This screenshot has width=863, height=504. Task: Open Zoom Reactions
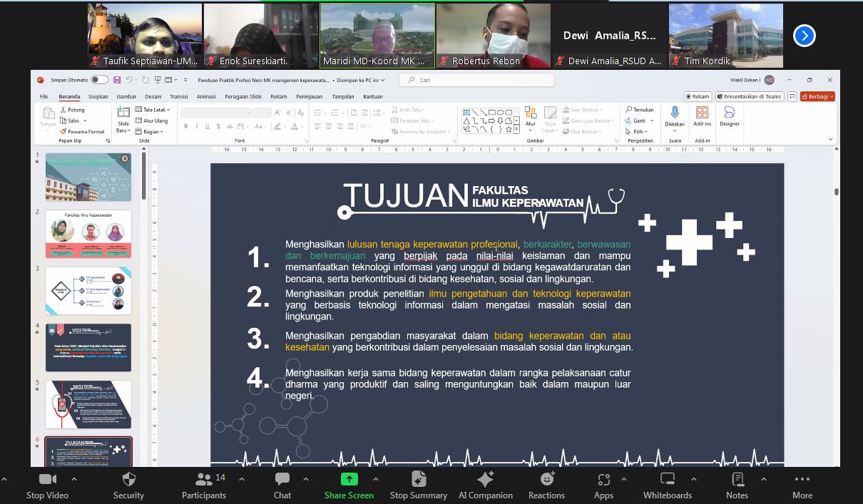click(546, 484)
